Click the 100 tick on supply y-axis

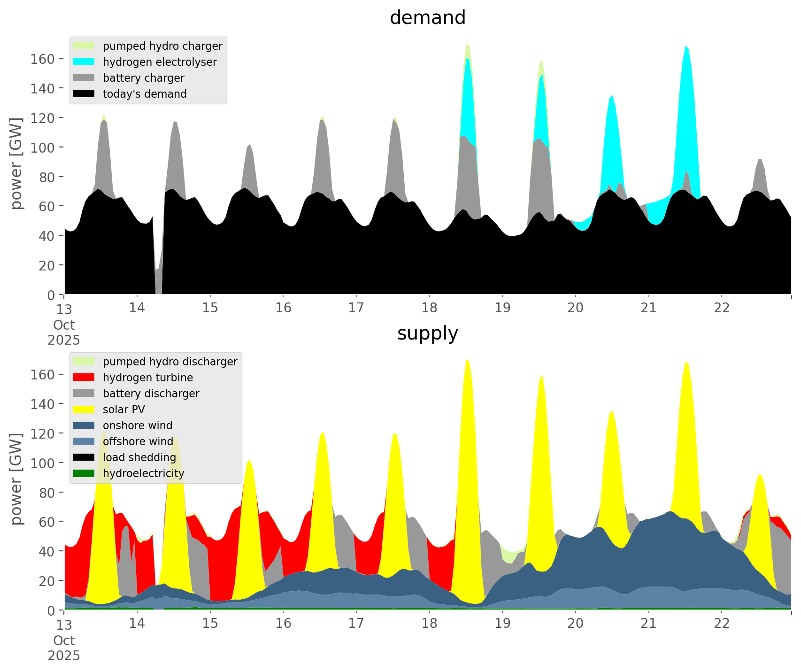[42, 463]
